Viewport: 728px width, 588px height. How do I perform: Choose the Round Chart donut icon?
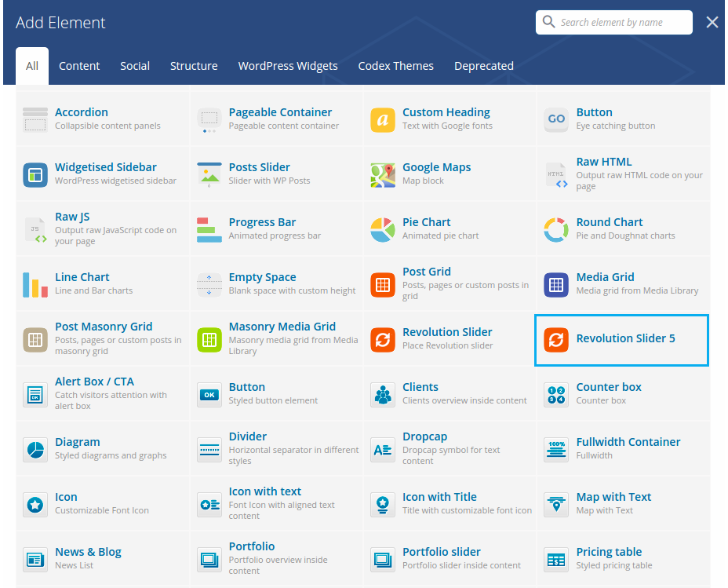click(x=556, y=230)
